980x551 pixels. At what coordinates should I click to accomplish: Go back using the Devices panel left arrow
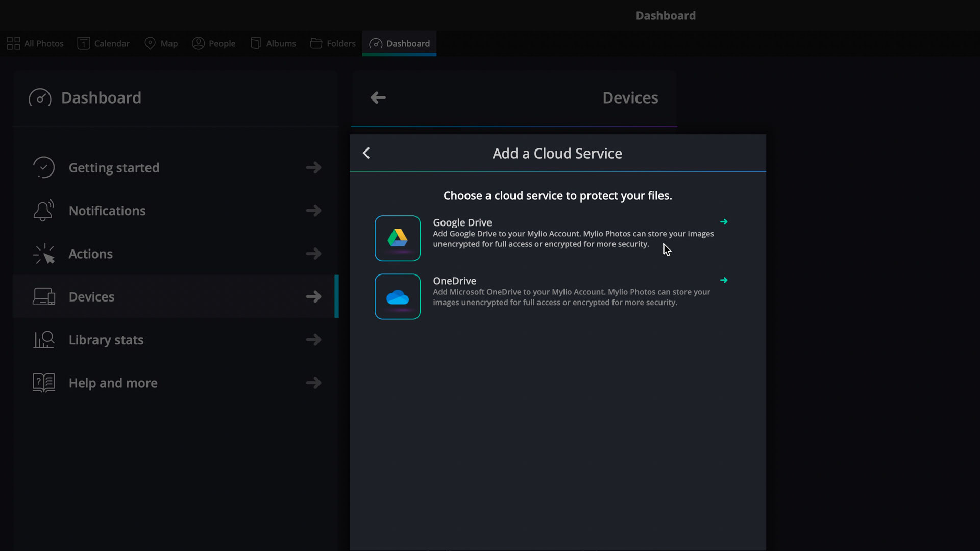378,97
